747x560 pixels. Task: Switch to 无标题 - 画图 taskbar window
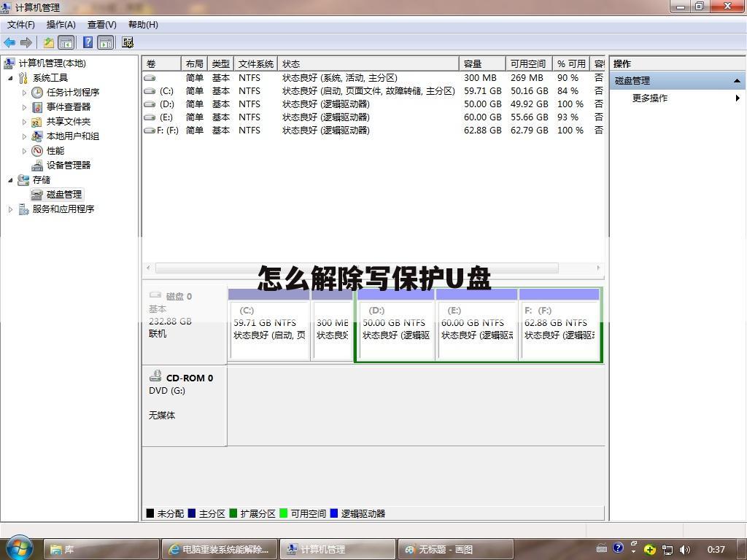click(x=455, y=550)
